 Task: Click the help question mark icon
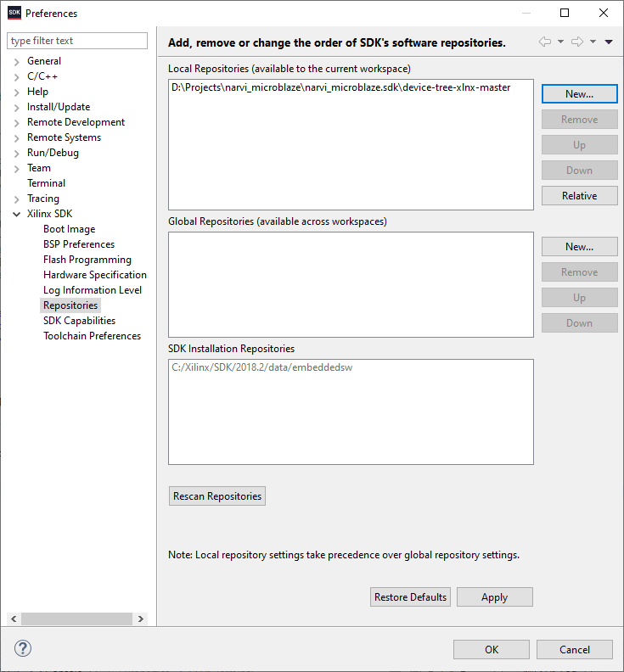[x=23, y=649]
